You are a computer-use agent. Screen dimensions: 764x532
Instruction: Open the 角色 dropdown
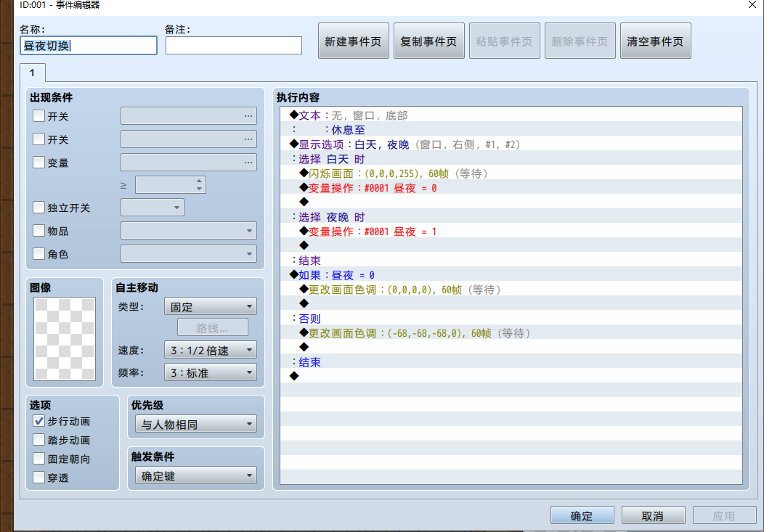pos(189,253)
